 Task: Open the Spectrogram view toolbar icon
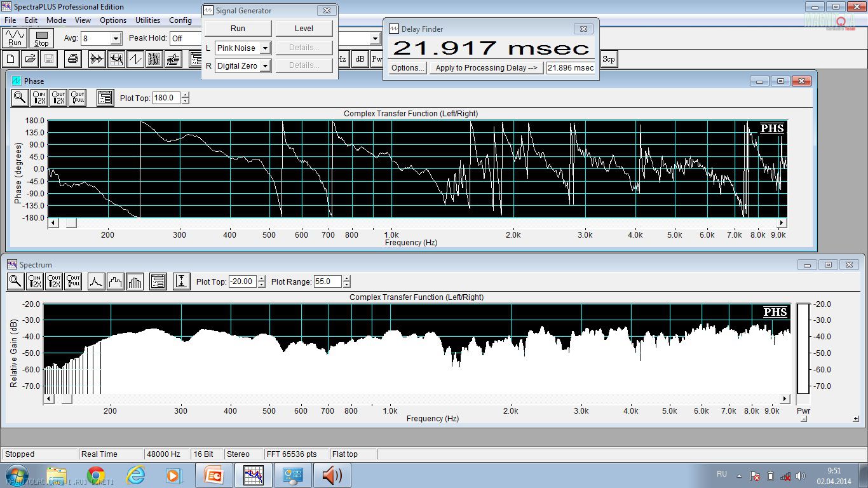click(154, 59)
